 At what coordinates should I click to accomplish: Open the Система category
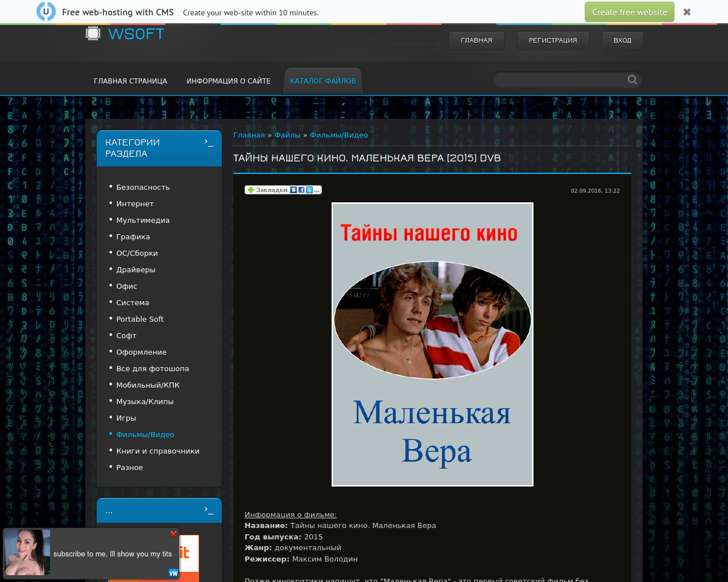133,303
